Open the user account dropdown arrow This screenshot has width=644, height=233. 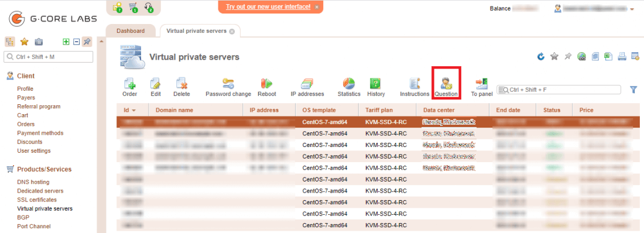632,9
